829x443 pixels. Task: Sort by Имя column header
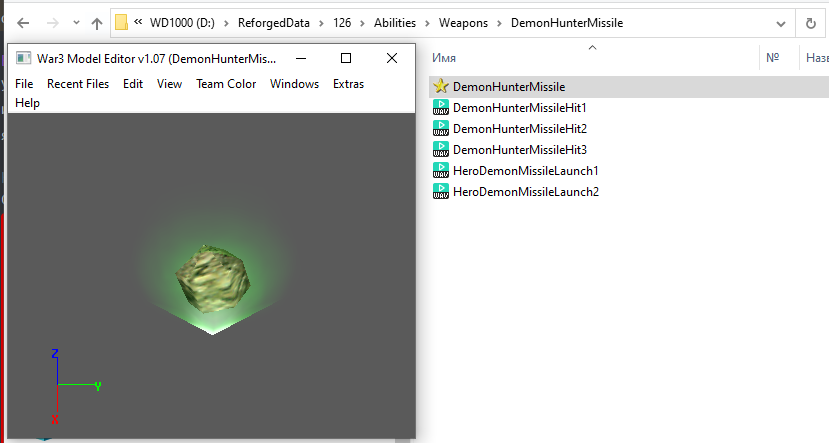click(x=444, y=58)
